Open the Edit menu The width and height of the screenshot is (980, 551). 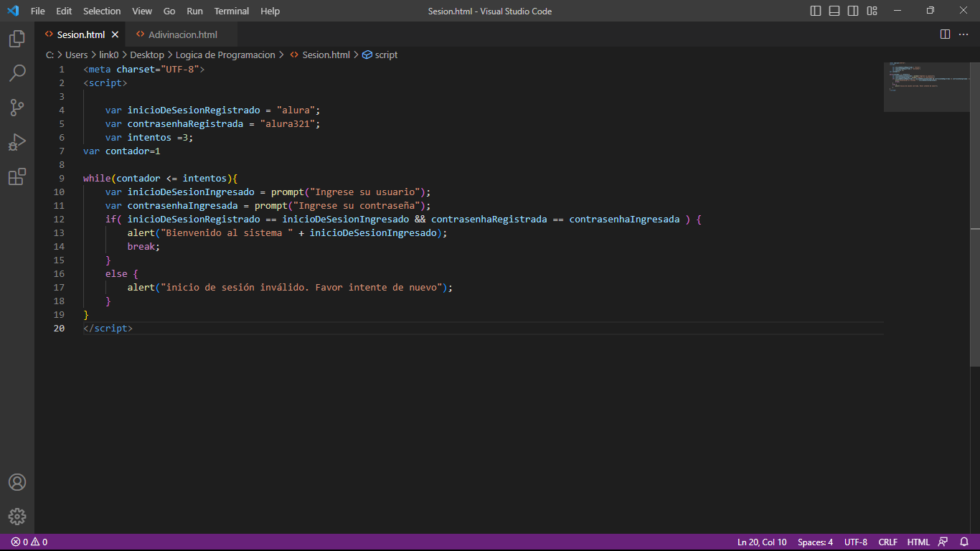click(64, 11)
